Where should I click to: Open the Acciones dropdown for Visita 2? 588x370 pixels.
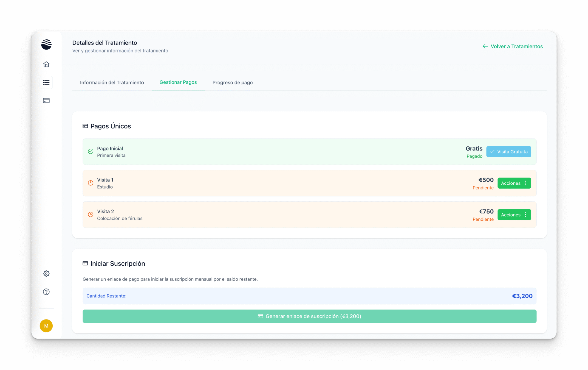[514, 215]
